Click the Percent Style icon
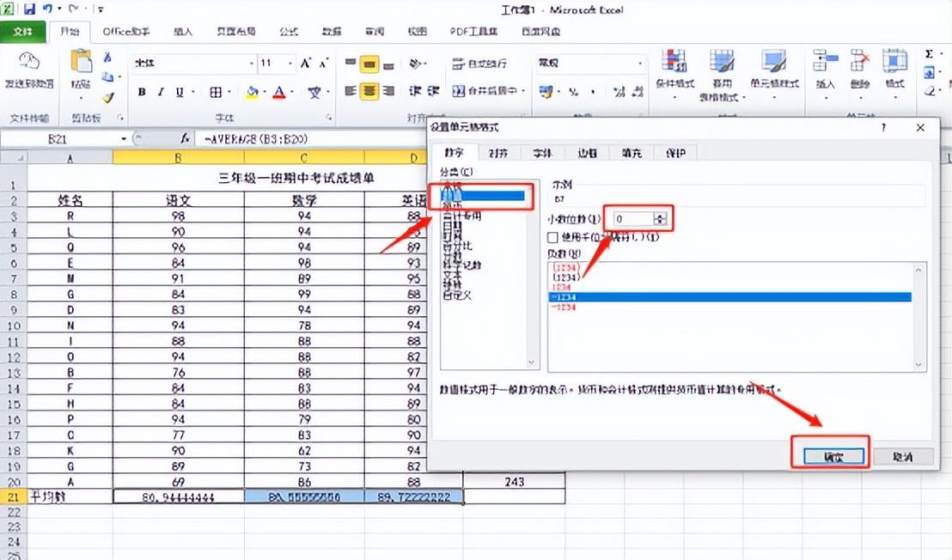The image size is (952, 560). (x=573, y=92)
